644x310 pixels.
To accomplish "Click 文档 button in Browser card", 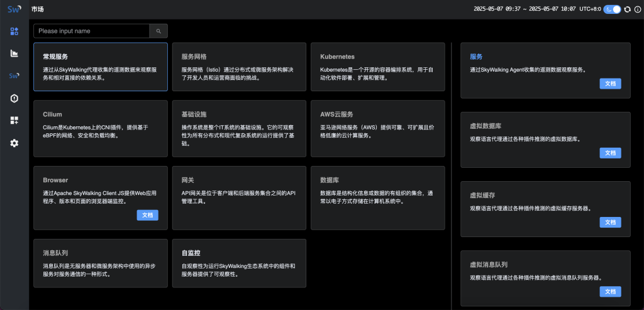I will [147, 215].
